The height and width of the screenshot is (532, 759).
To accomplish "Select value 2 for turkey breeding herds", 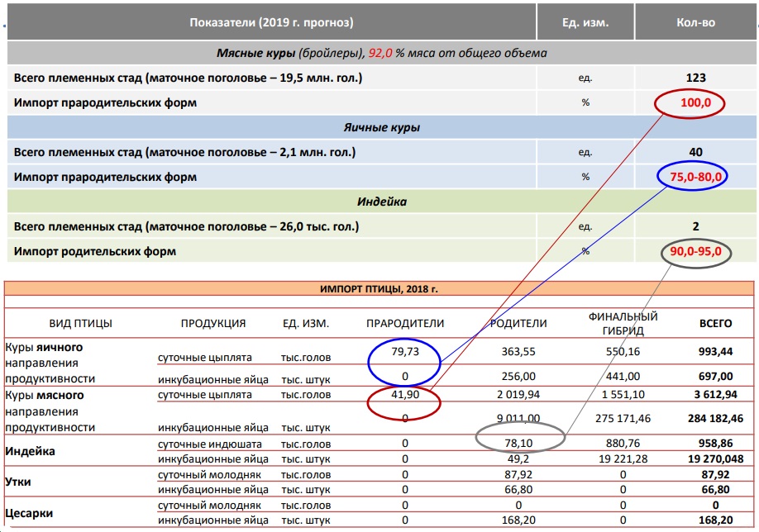I will point(695,226).
